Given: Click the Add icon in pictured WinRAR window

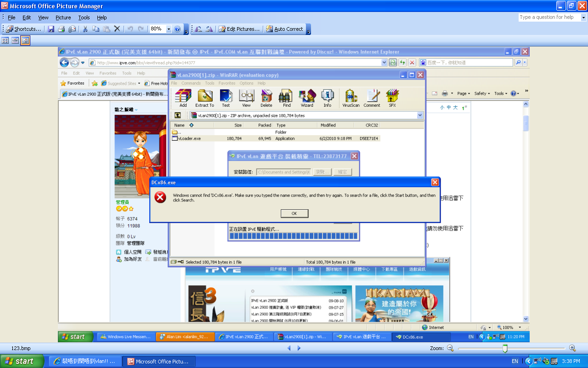Looking at the screenshot, I should click(x=183, y=98).
